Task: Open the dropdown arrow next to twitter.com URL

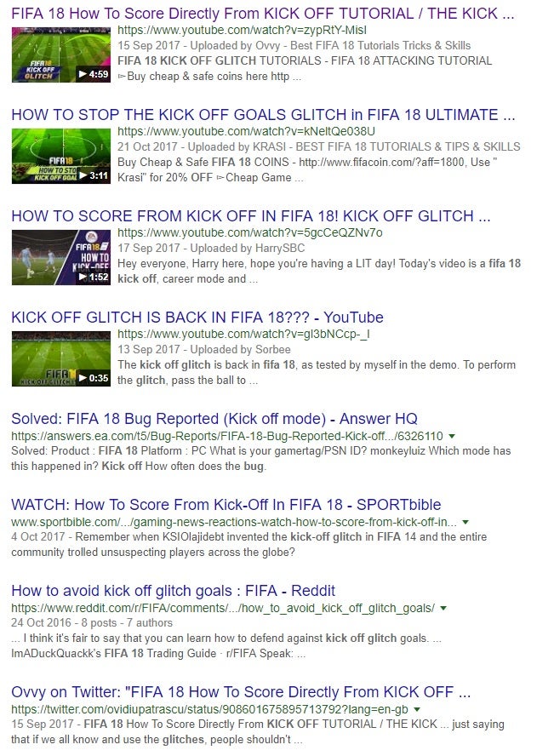Action: click(x=417, y=709)
